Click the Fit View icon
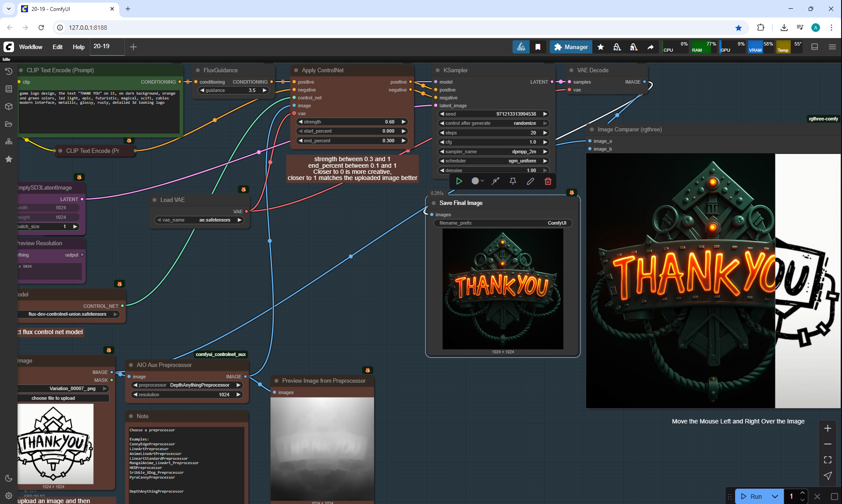Screen dimensions: 842x504 (827, 460)
